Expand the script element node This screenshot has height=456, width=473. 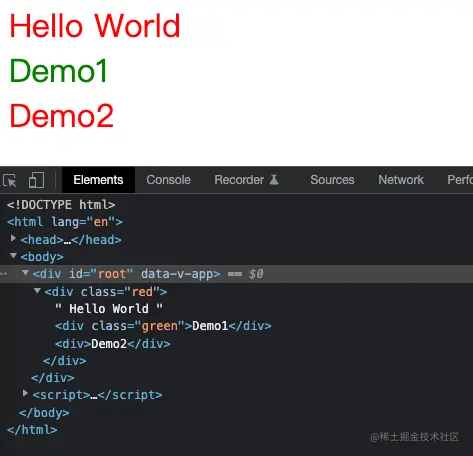pos(25,393)
